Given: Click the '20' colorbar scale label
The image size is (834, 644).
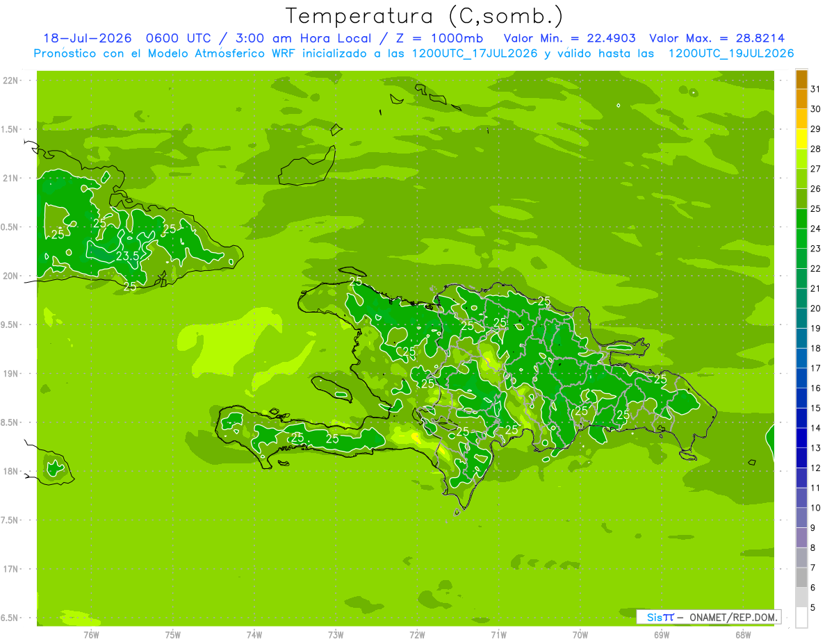Looking at the screenshot, I should point(815,308).
